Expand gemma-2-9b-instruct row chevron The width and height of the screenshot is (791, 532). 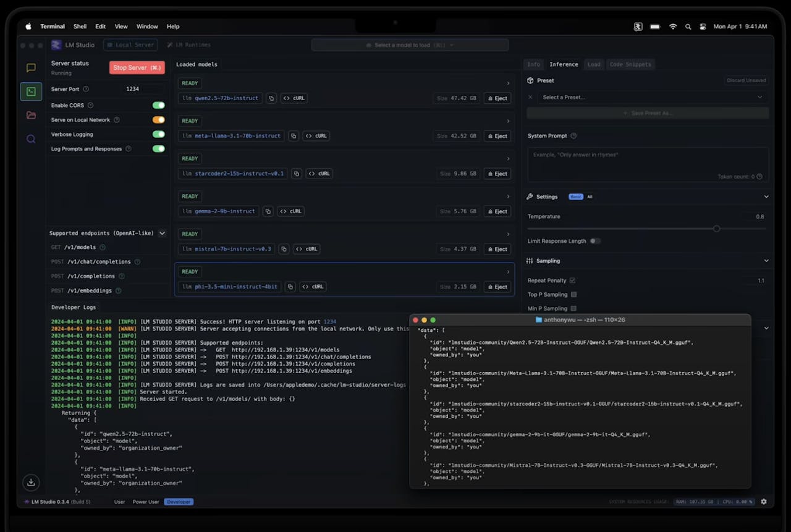coord(508,196)
